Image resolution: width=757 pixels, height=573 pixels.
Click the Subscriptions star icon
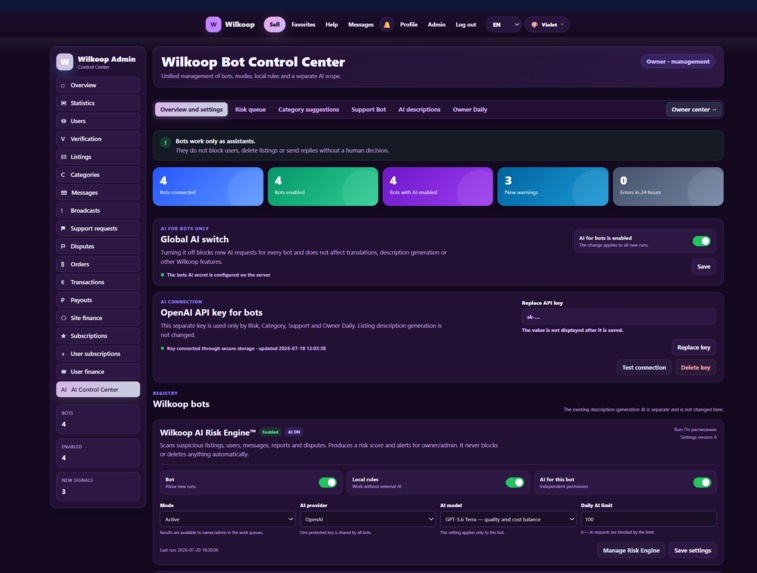63,335
